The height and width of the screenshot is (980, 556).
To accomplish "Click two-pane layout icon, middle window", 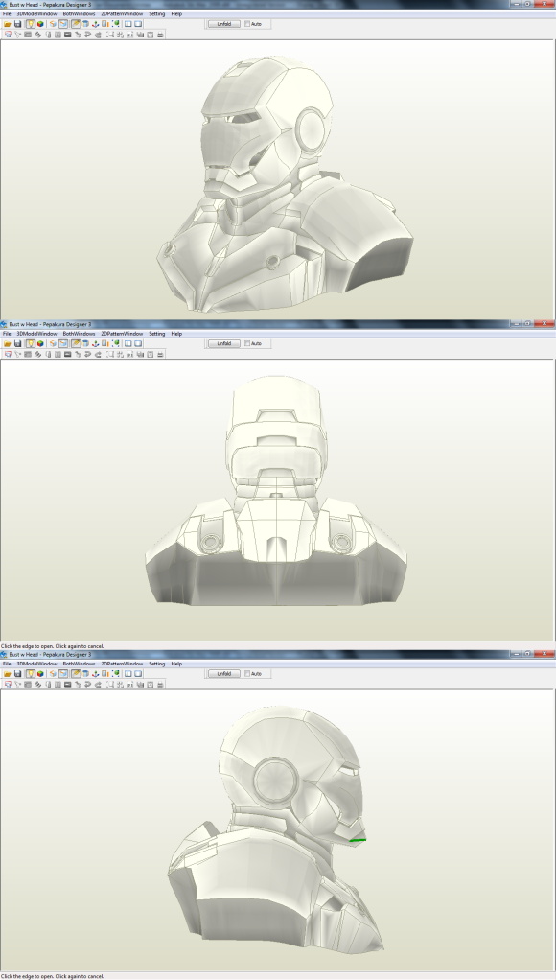I will click(128, 343).
